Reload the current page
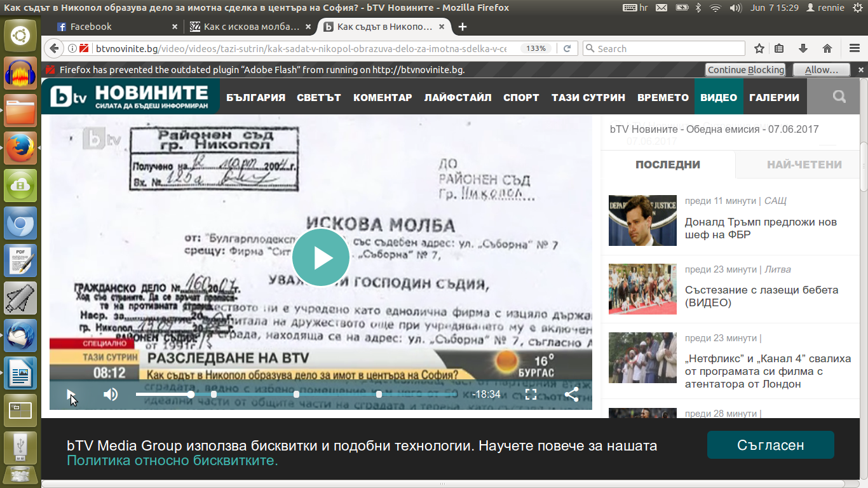This screenshot has width=868, height=488. 567,48
